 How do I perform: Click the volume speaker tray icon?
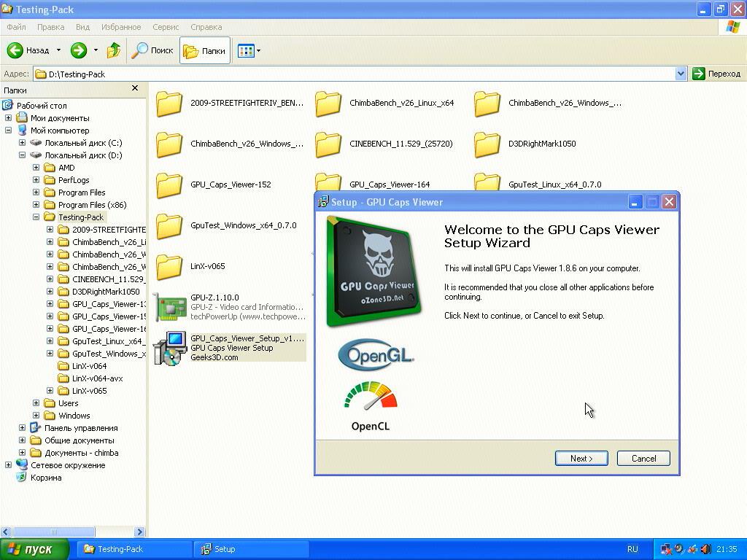[x=705, y=549]
